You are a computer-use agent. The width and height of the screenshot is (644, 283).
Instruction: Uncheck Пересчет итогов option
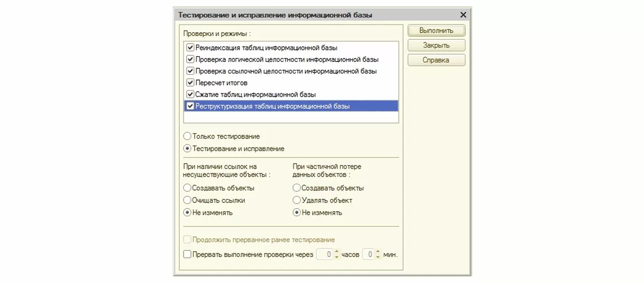[x=190, y=83]
